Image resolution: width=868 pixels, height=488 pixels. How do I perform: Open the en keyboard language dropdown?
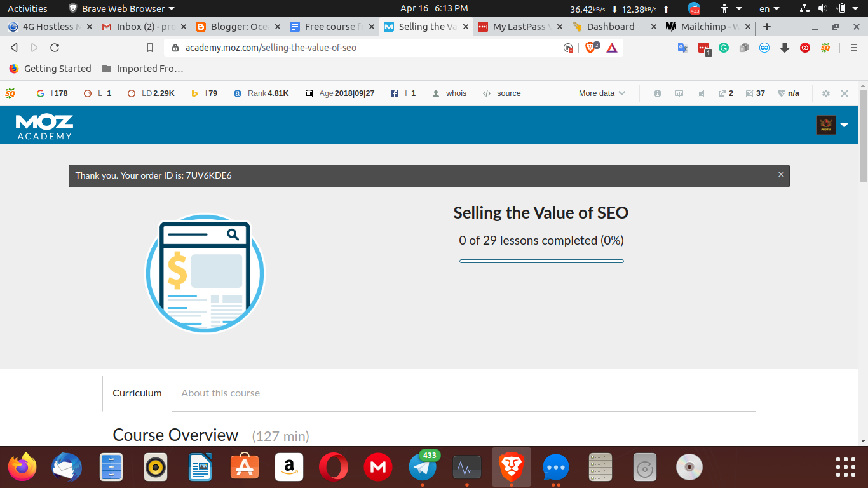[770, 9]
